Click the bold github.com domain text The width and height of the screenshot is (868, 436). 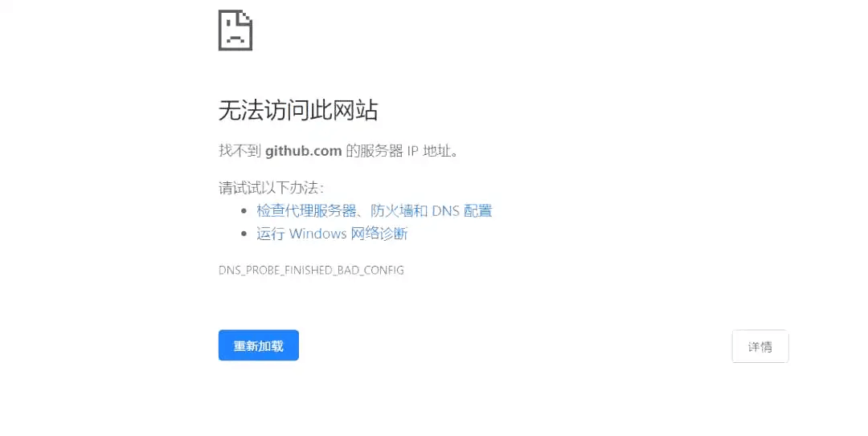(x=303, y=151)
